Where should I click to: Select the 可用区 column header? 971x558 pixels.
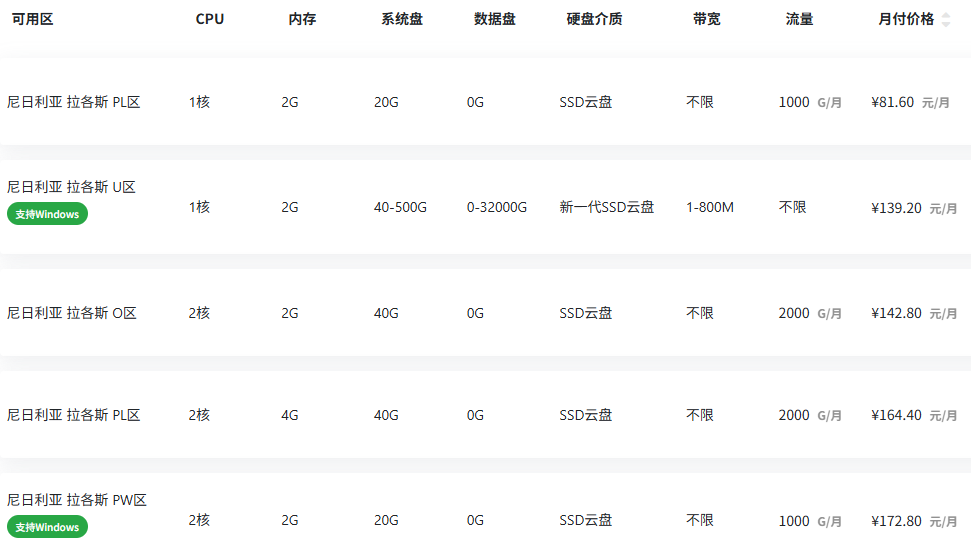click(32, 19)
